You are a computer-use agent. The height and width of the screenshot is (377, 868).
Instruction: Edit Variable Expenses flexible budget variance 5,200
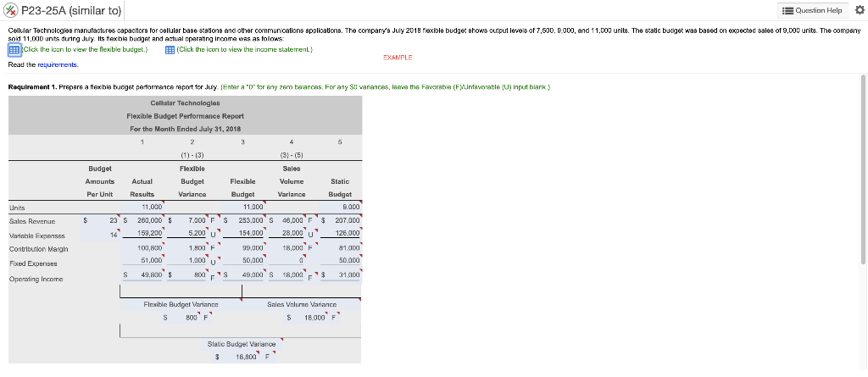(x=187, y=234)
